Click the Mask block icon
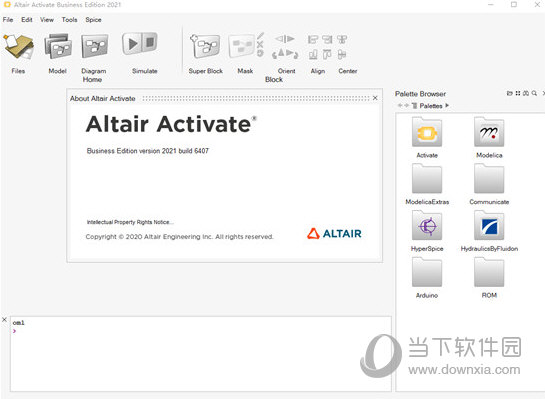545x399 pixels. [242, 46]
